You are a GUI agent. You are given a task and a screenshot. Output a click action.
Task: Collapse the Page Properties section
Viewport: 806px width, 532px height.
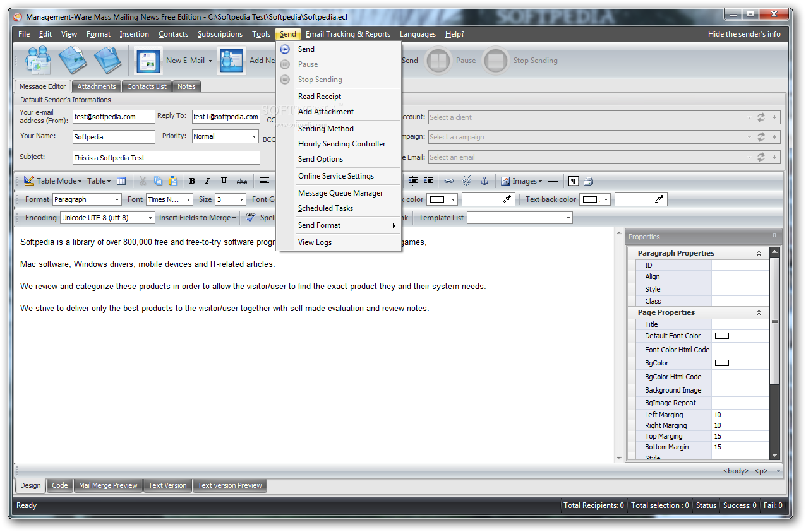tap(759, 312)
